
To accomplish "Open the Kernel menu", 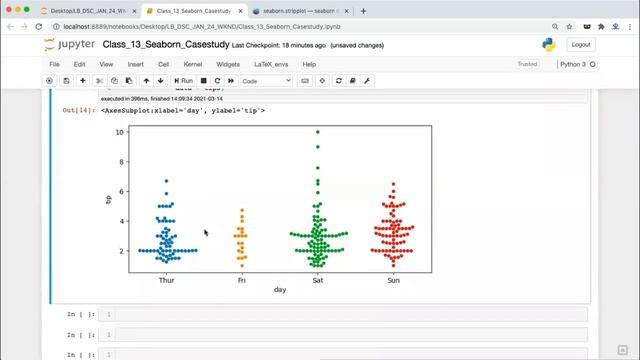I will 193,64.
